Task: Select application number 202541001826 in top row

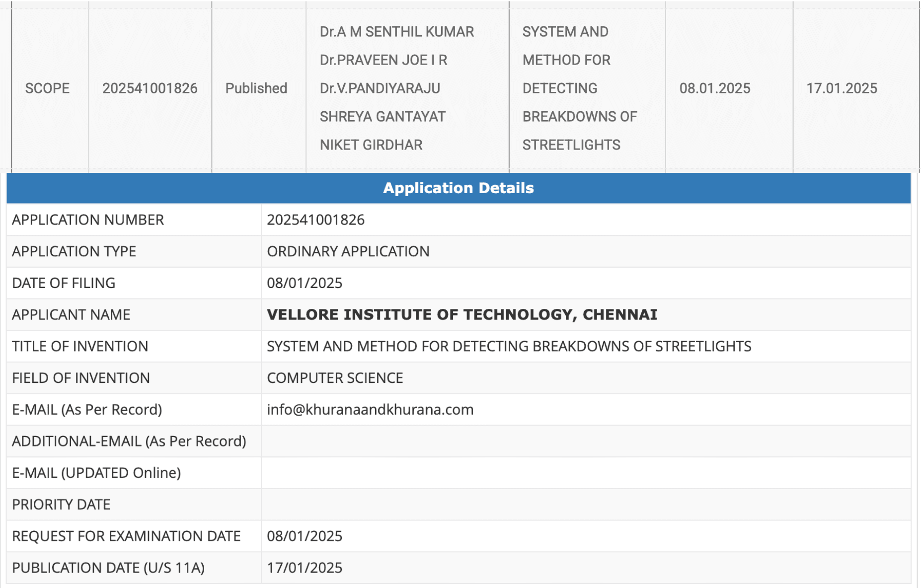Action: (x=150, y=88)
